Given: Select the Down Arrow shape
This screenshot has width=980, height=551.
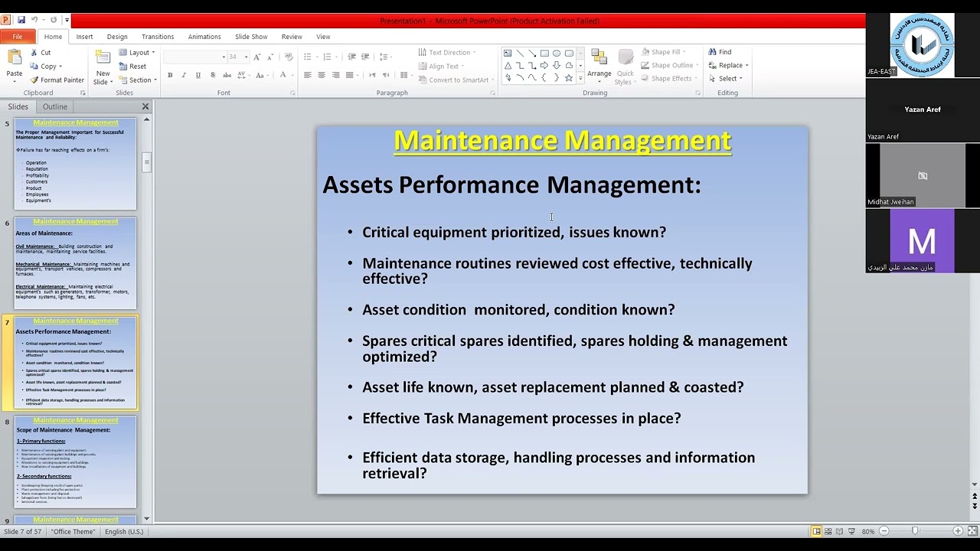Looking at the screenshot, I should pos(557,66).
